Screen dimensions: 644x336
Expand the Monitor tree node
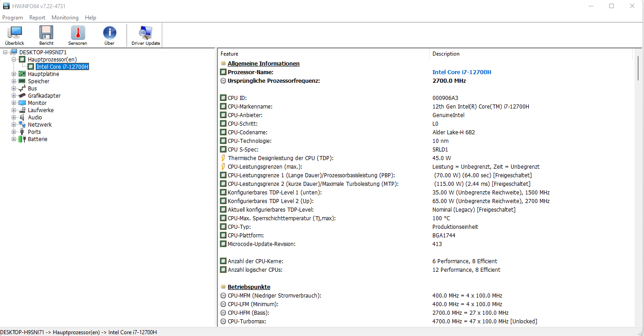(x=14, y=103)
